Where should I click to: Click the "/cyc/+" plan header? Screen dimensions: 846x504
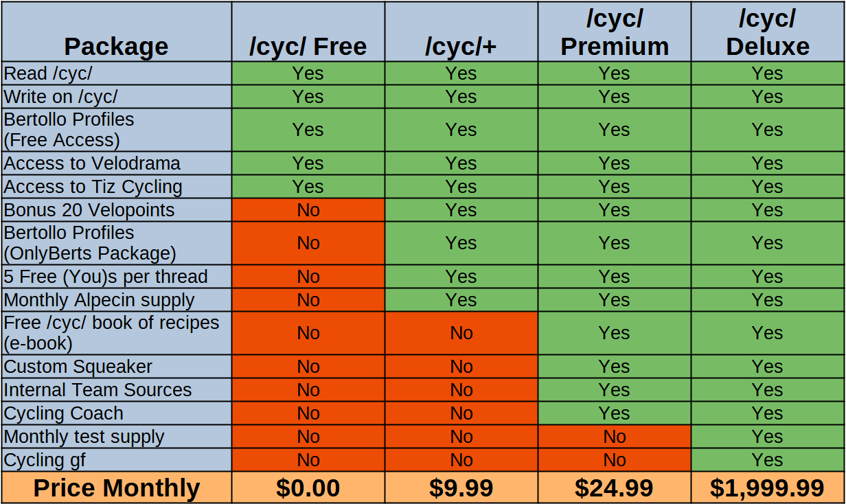pos(461,47)
